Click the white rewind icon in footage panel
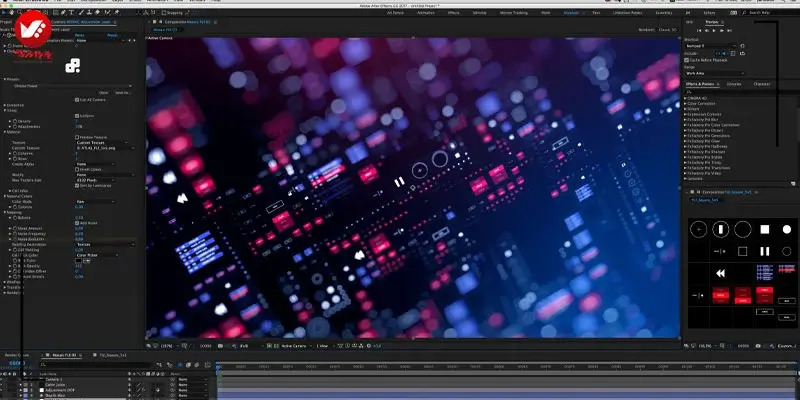The height and width of the screenshot is (400, 800). pos(720,274)
